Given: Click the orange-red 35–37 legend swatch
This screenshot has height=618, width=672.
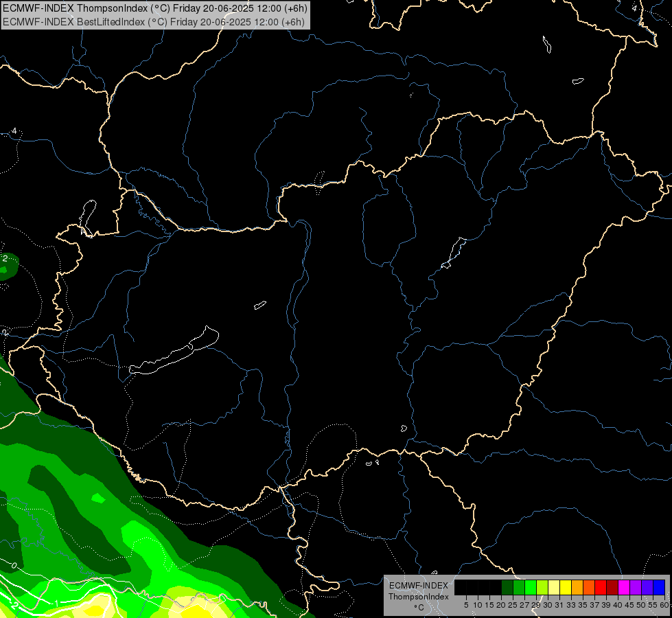Looking at the screenshot, I should point(589,587).
